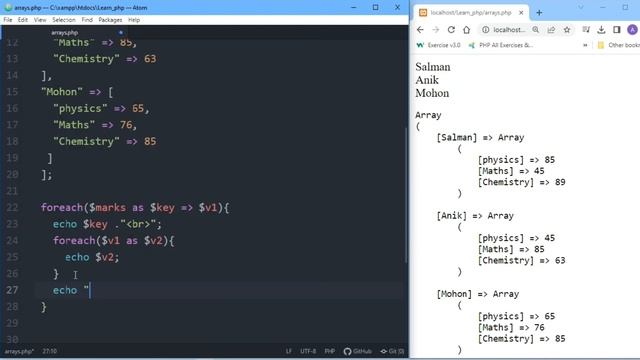Image resolution: width=640 pixels, height=360 pixels.
Task: Open the GitHub panel from status bar
Action: click(x=358, y=351)
